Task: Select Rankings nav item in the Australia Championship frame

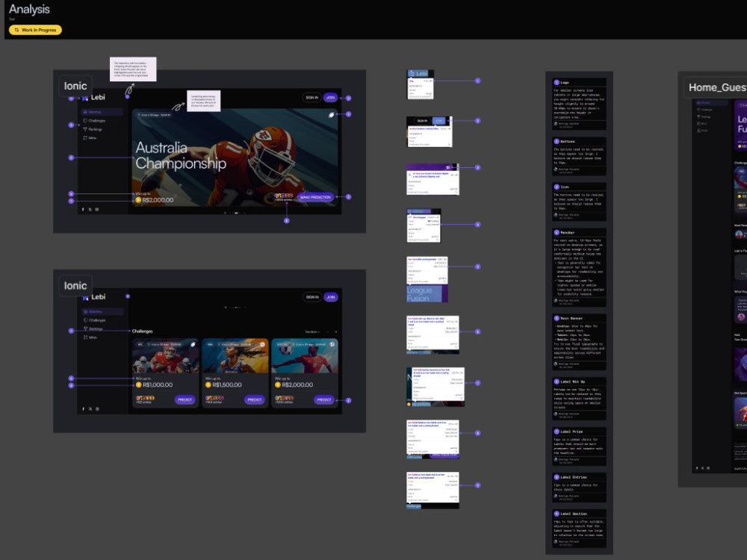Action: [x=93, y=129]
